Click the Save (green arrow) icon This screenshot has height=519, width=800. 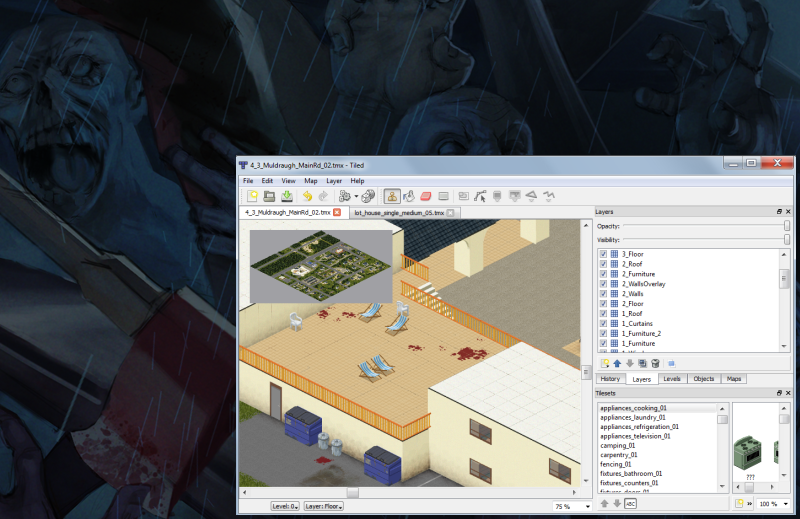click(287, 196)
